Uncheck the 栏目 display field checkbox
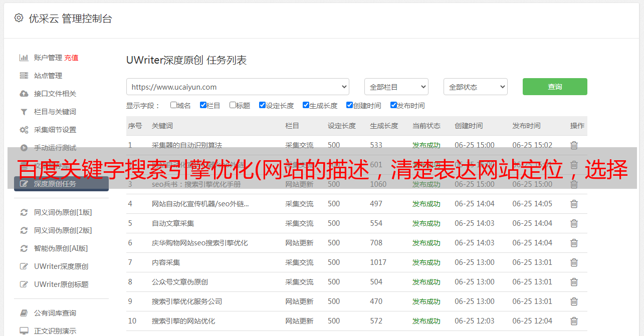The height and width of the screenshot is (336, 644). 203,105
